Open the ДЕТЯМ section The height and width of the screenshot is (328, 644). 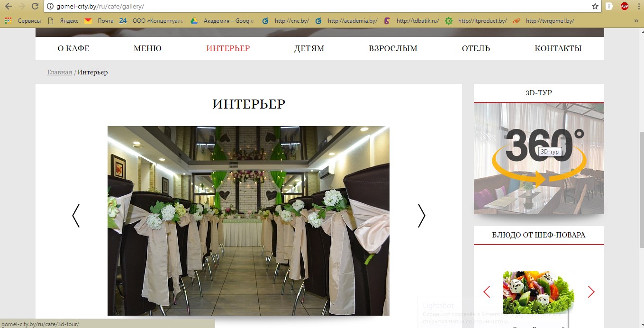click(309, 48)
